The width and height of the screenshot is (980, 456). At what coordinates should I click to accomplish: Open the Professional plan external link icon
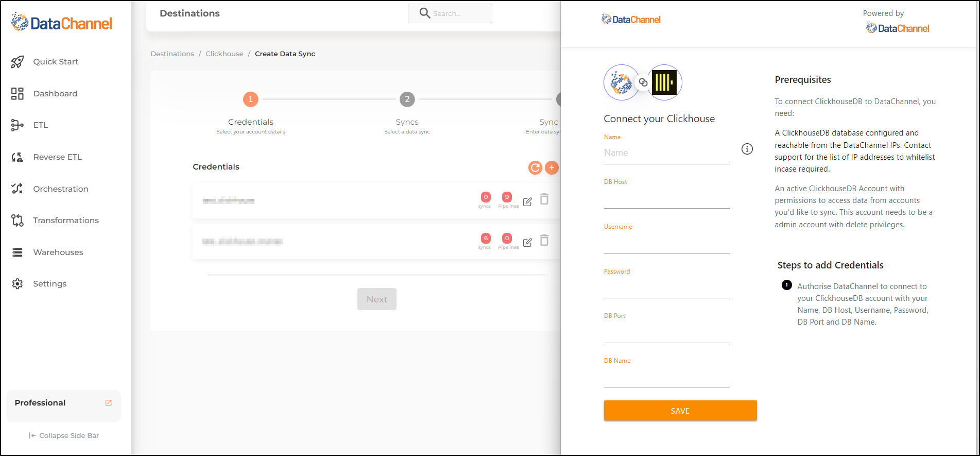coord(109,403)
